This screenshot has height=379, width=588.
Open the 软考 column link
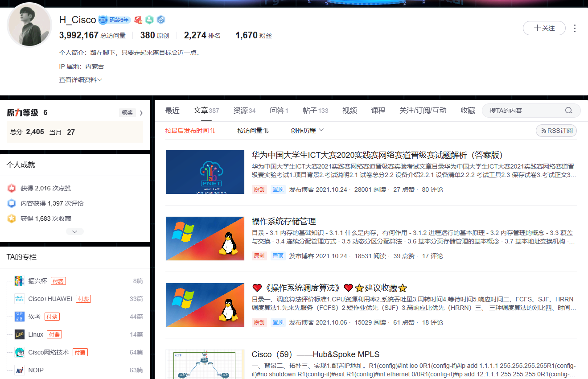pos(34,317)
